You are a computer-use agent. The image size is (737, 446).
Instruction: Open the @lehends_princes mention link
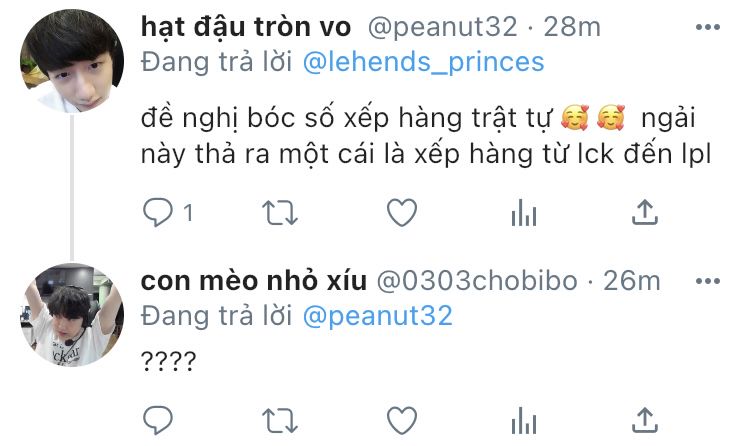tap(423, 63)
